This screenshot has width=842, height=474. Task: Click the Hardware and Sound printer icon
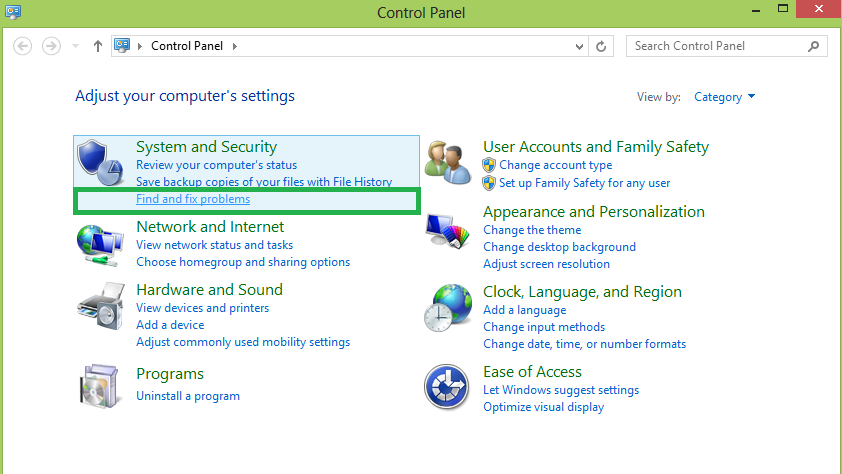(101, 306)
